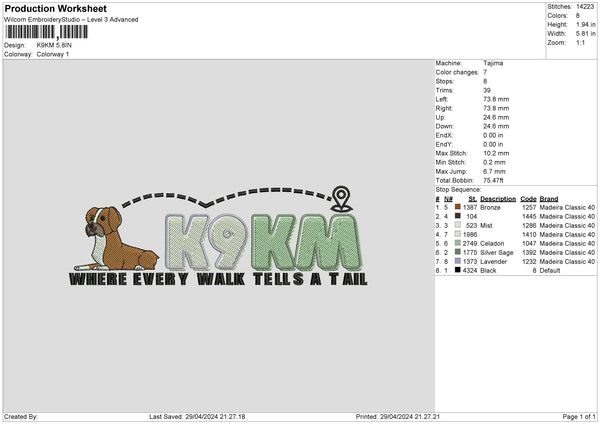Image resolution: width=600 pixels, height=424 pixels.
Task: Click the boxer dog embroidery graphic
Action: [x=116, y=238]
